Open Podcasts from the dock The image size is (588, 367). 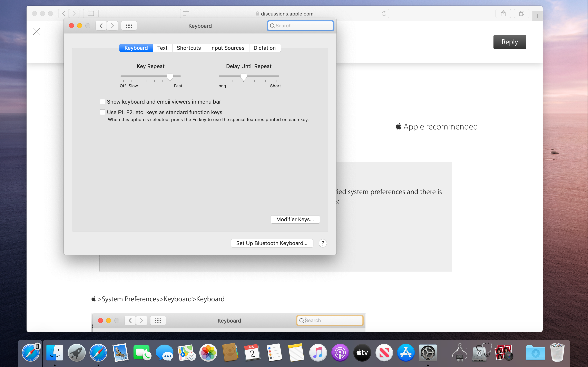340,353
